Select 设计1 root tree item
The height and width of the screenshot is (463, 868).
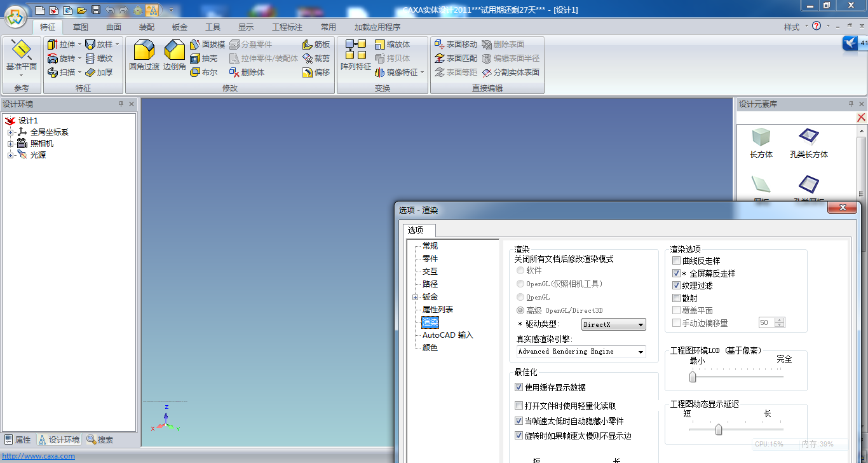(28, 121)
